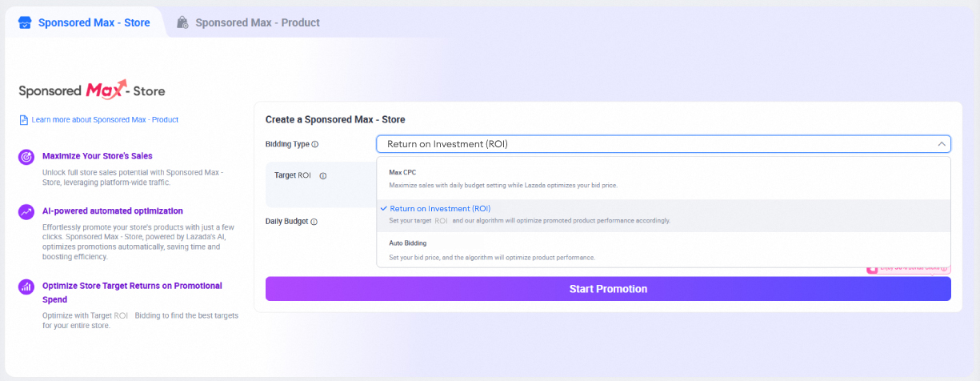The height and width of the screenshot is (381, 980).
Task: Open the Sponsored Max - Product tab
Action: coord(248,22)
